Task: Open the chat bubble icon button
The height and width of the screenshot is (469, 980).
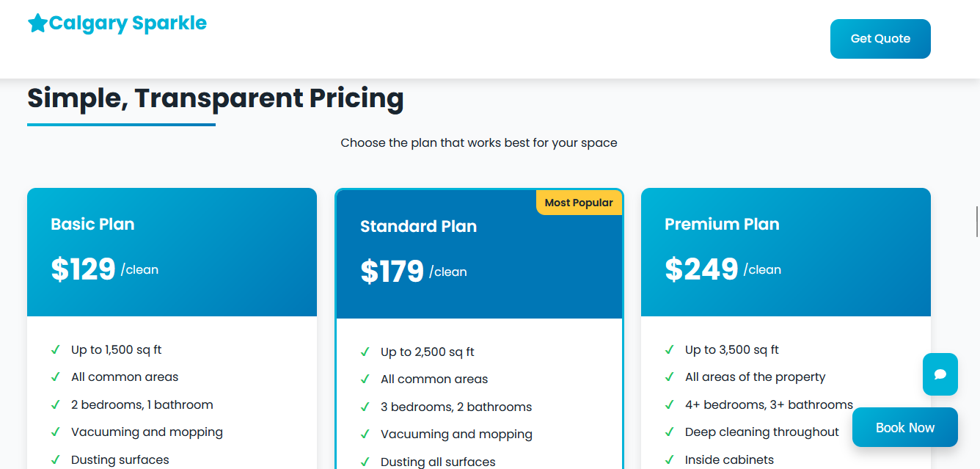Action: 940,374
